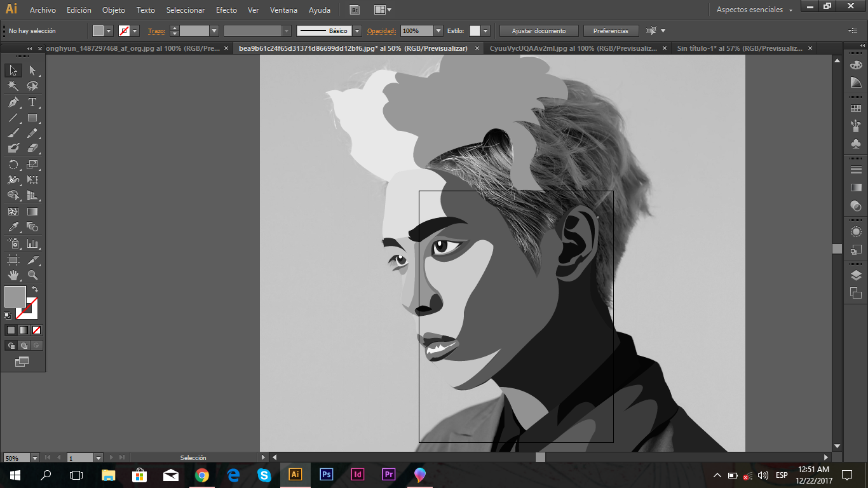Select the Selection (black arrow) tool
Screen dimensions: 868x488
[13, 71]
